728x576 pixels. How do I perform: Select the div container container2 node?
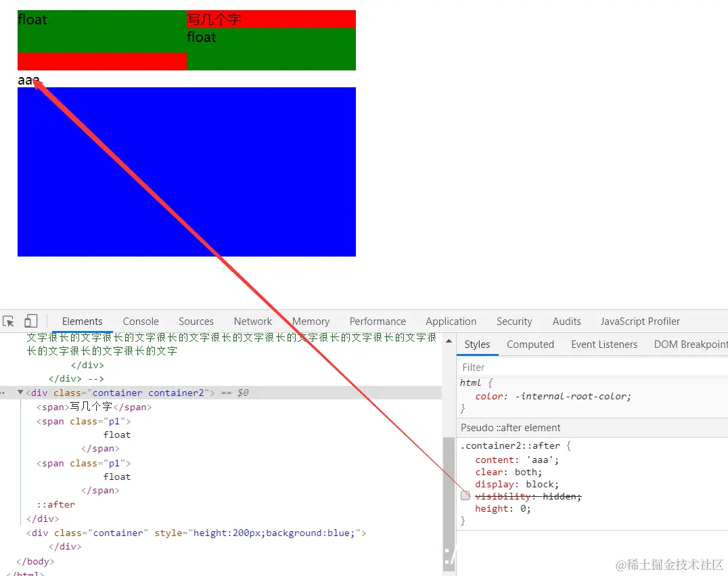pyautogui.click(x=221, y=393)
